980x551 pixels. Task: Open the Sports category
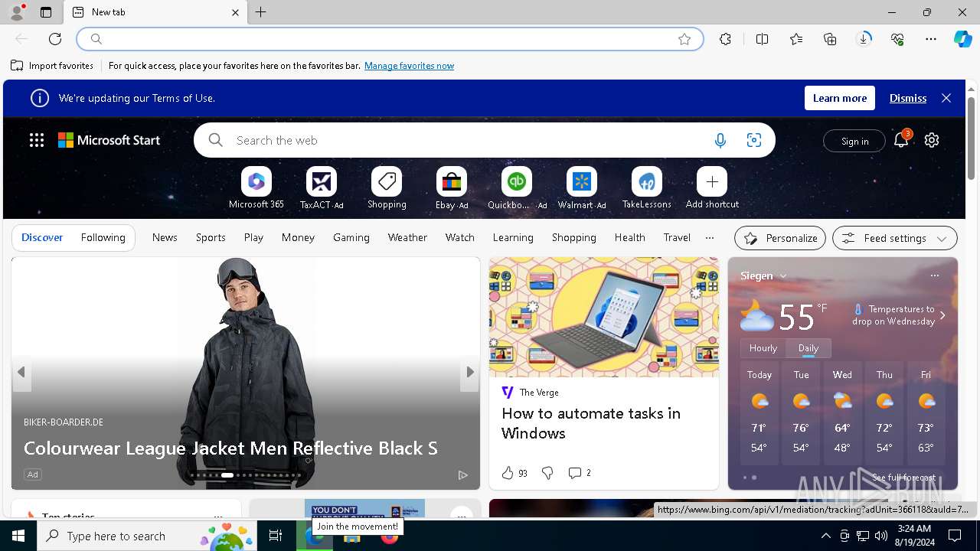(211, 237)
